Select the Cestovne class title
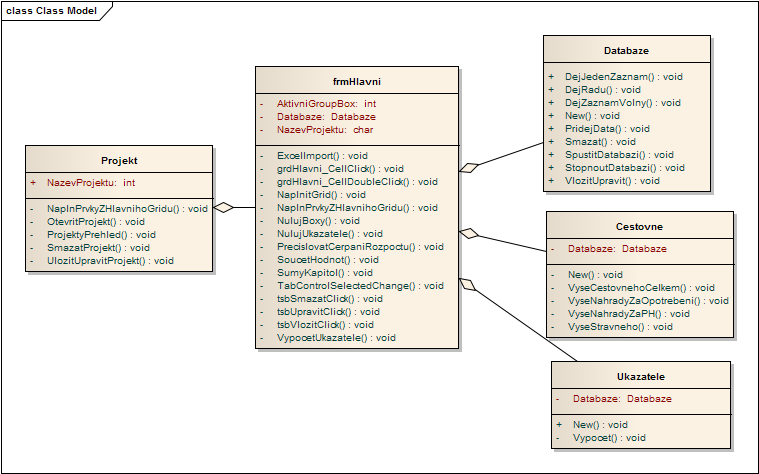 tap(639, 227)
